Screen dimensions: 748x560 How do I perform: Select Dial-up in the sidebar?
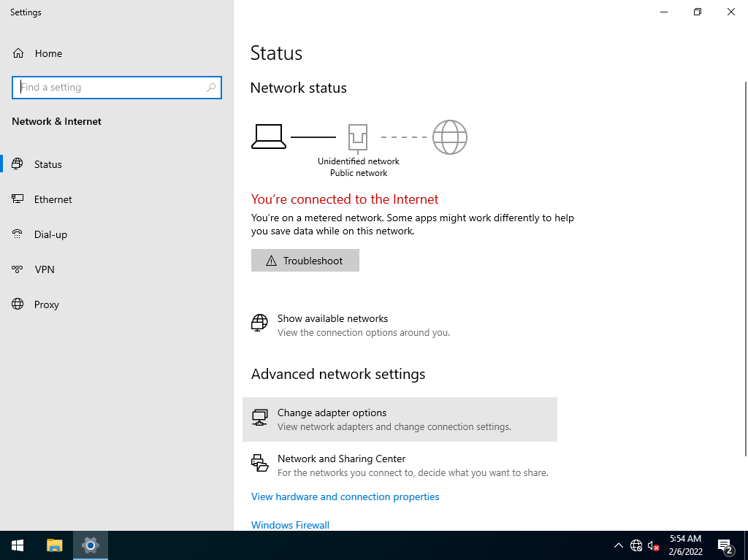117,234
